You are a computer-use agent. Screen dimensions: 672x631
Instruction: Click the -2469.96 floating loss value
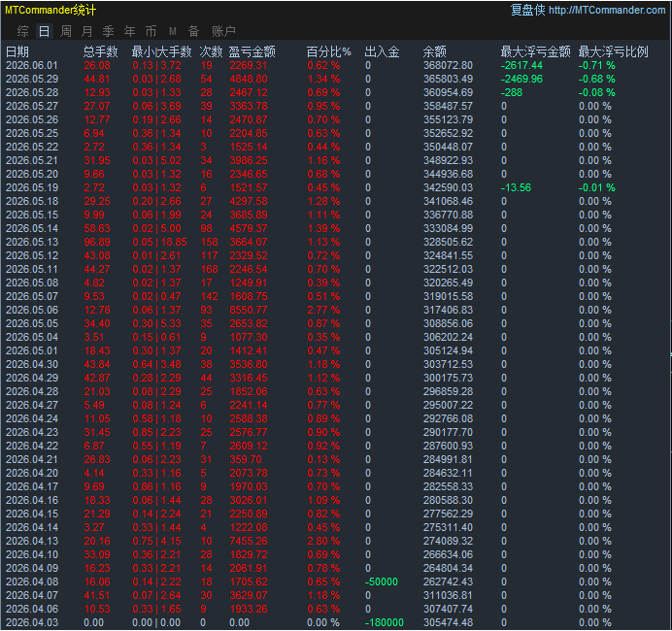(522, 80)
